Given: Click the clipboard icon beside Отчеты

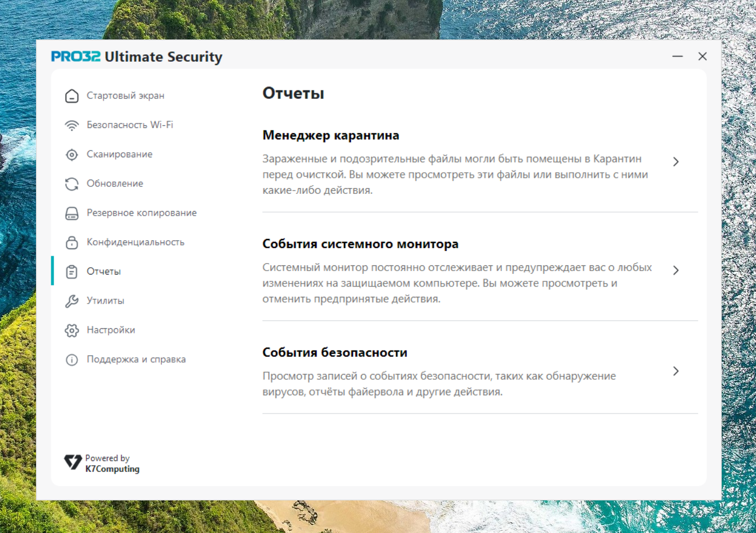Looking at the screenshot, I should 71,272.
